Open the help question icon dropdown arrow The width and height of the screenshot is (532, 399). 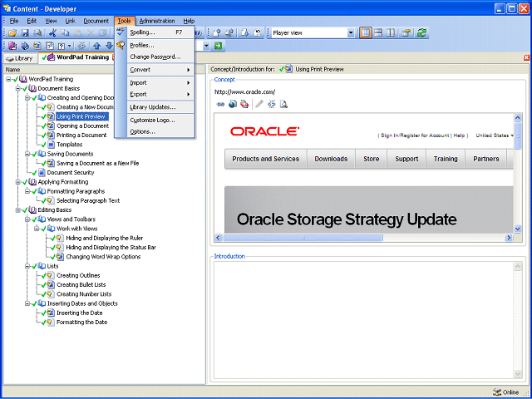point(70,46)
